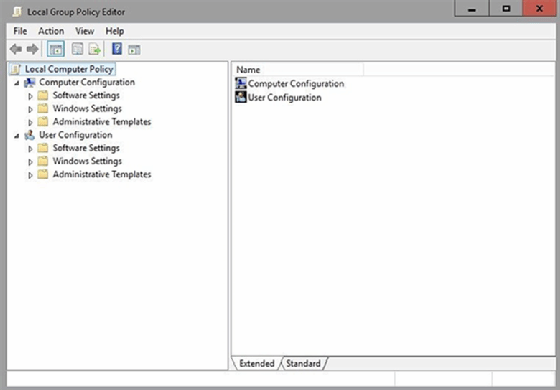Switch to the Extended tab
Screen dimensions: 560x390
coord(256,363)
